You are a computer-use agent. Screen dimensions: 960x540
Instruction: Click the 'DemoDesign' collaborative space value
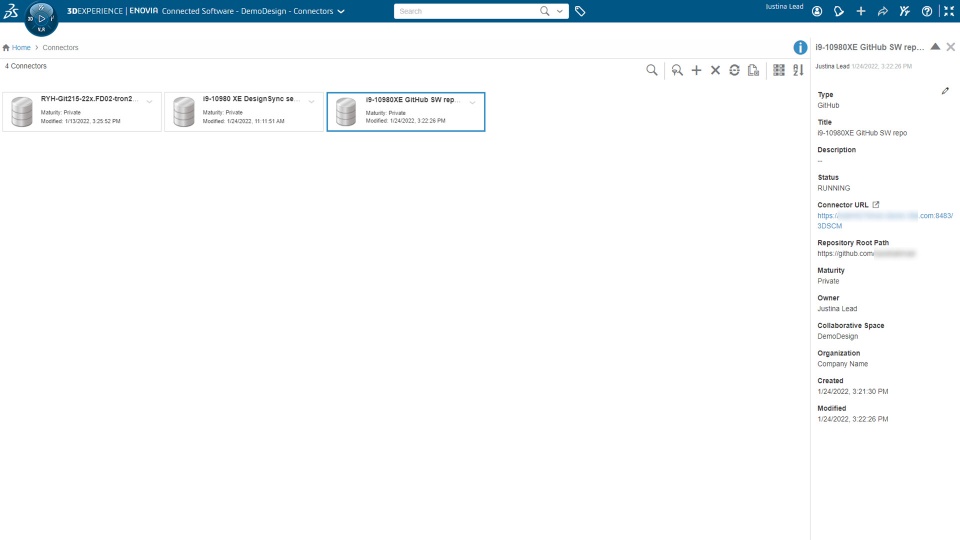838,336
